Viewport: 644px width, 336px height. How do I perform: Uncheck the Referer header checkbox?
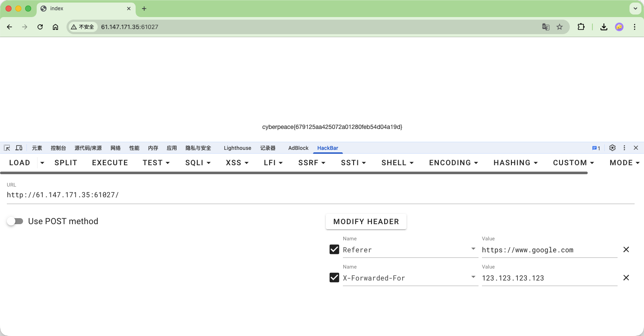point(334,249)
